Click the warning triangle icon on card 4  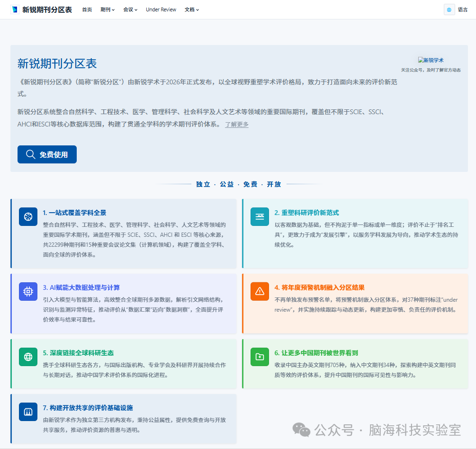coord(260,291)
